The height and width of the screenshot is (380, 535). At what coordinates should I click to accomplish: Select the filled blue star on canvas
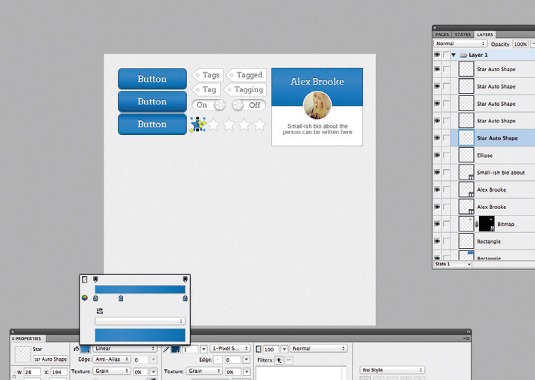click(x=198, y=125)
